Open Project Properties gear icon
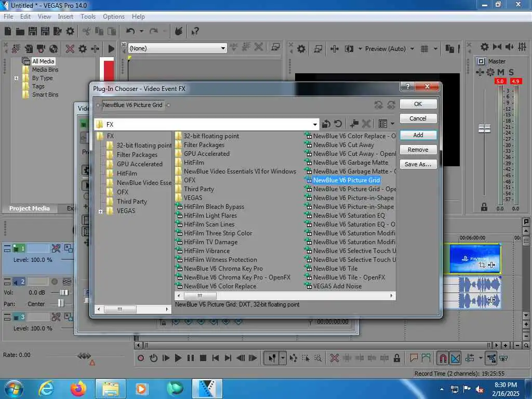Image resolution: width=532 pixels, height=399 pixels. point(70,31)
